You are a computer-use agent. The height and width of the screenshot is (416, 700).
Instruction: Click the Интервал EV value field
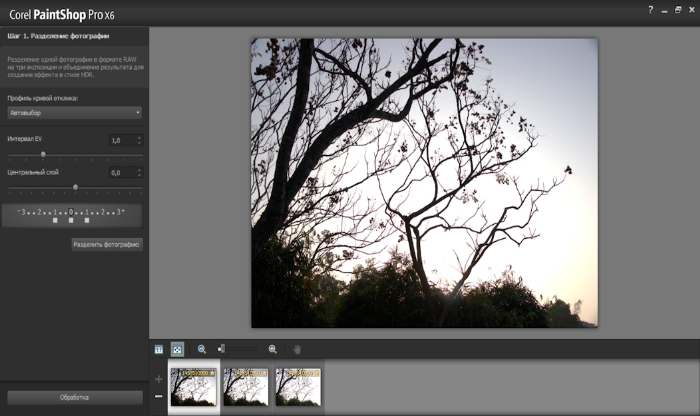[x=120, y=140]
